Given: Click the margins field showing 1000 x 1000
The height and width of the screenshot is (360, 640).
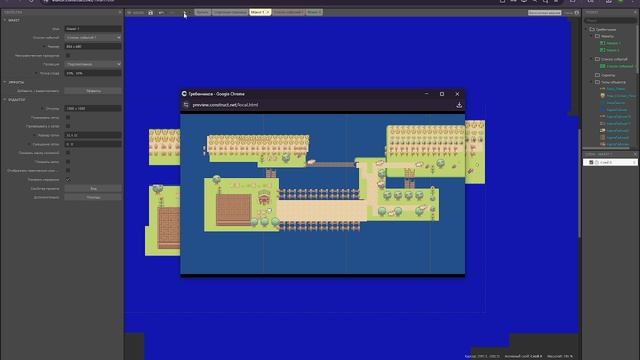Looking at the screenshot, I should (93, 109).
